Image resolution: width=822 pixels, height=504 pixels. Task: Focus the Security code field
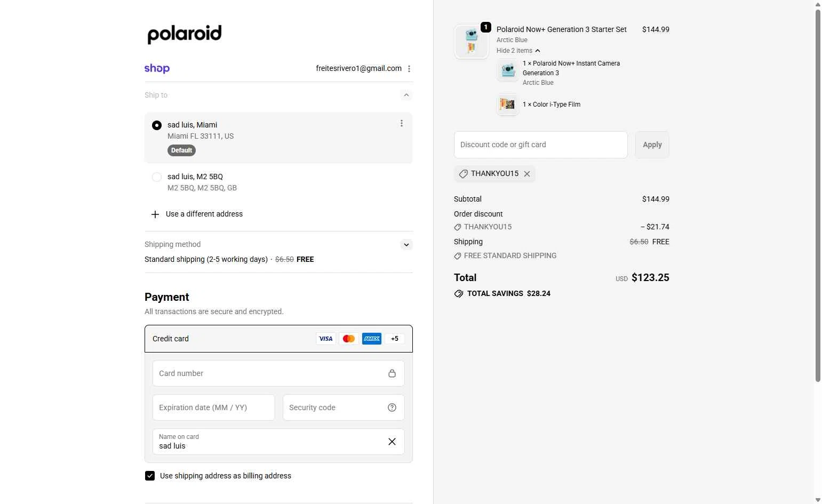(x=344, y=407)
